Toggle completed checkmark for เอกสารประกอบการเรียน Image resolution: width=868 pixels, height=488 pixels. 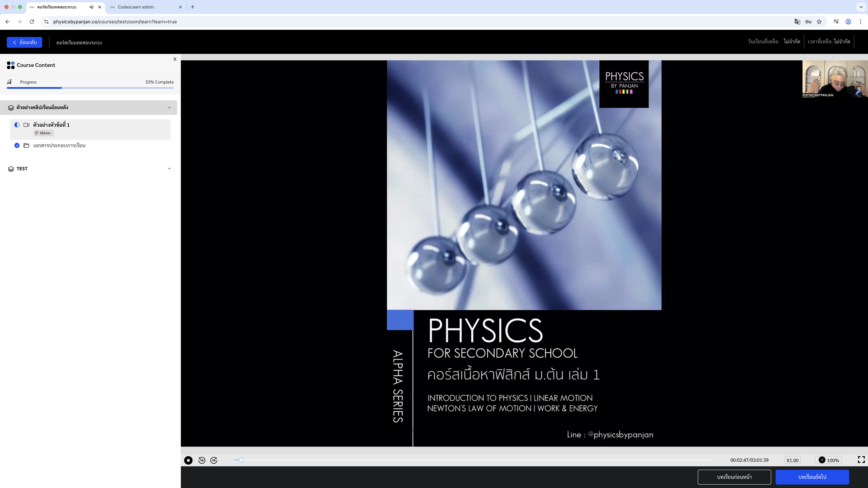point(17,146)
